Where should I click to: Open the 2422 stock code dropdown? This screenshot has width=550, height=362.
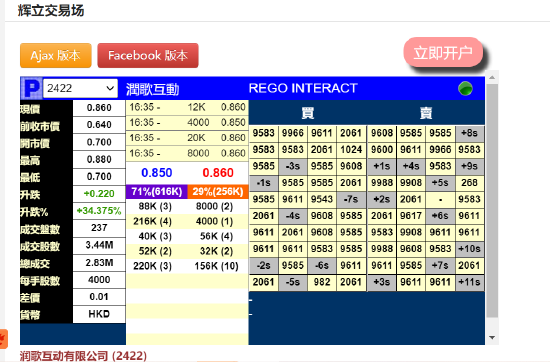tap(80, 88)
